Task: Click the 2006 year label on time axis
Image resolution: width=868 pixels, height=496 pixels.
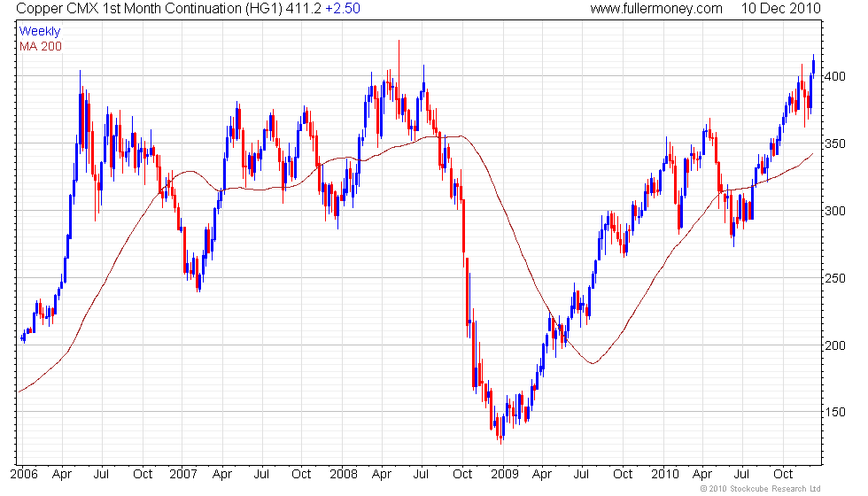Action: [24, 474]
